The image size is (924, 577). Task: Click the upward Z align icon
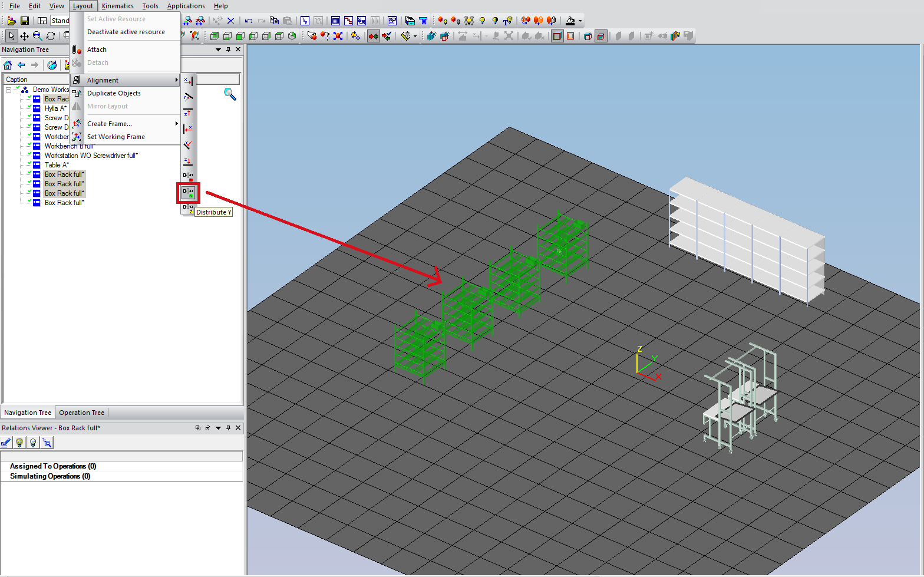pos(188,113)
